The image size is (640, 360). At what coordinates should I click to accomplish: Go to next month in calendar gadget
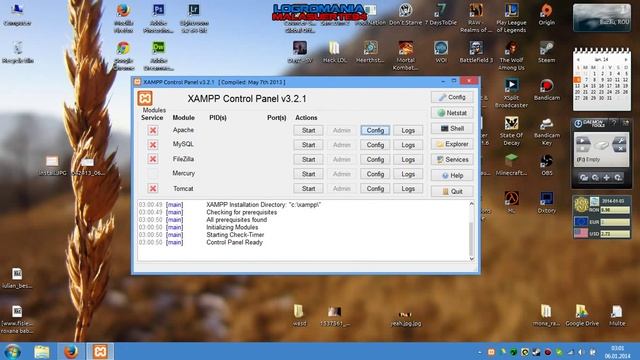click(x=626, y=60)
